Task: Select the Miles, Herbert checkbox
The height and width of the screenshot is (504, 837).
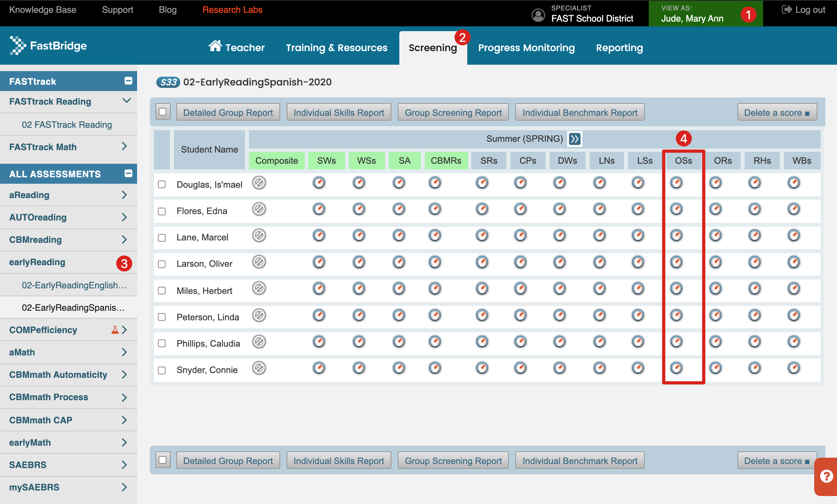Action: [x=162, y=291]
